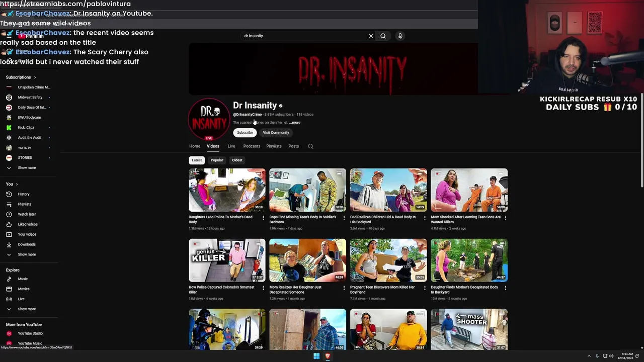Viewport: 644px width, 362px height.
Task: Play the 'genius KILLER' thumbnail video
Action: click(x=227, y=260)
